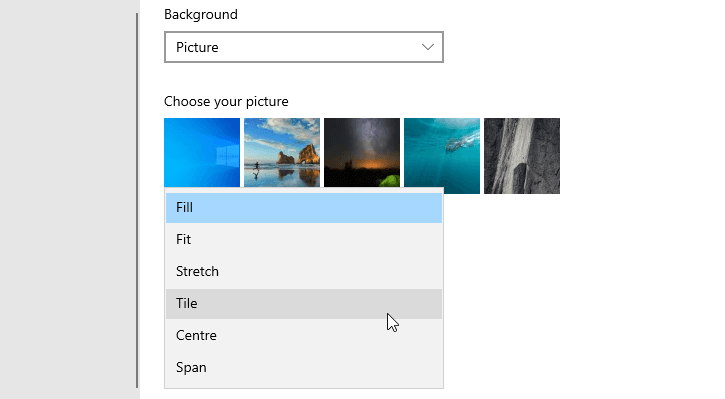
Task: Click the grey left sidebar pane
Action: (67, 199)
